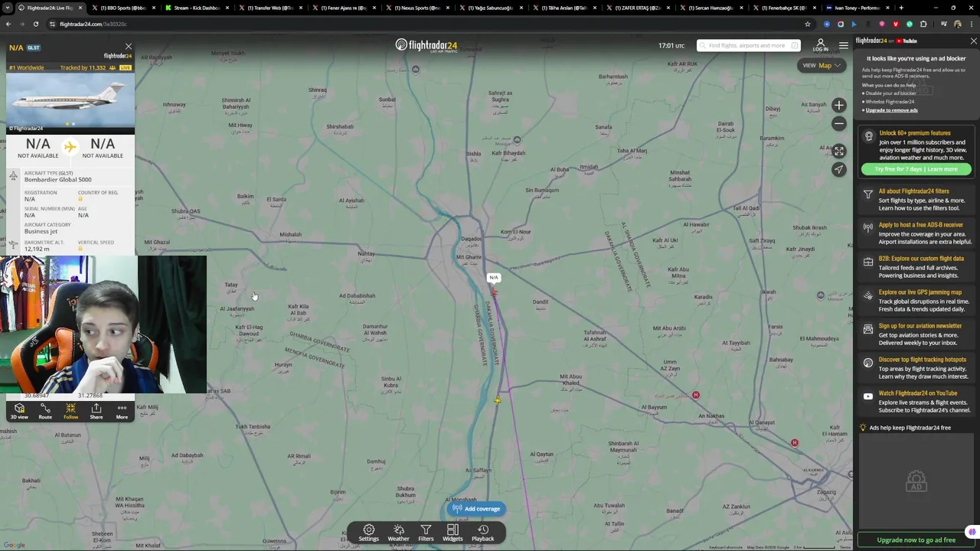
Task: Reload the page in browser
Action: pos(35,24)
